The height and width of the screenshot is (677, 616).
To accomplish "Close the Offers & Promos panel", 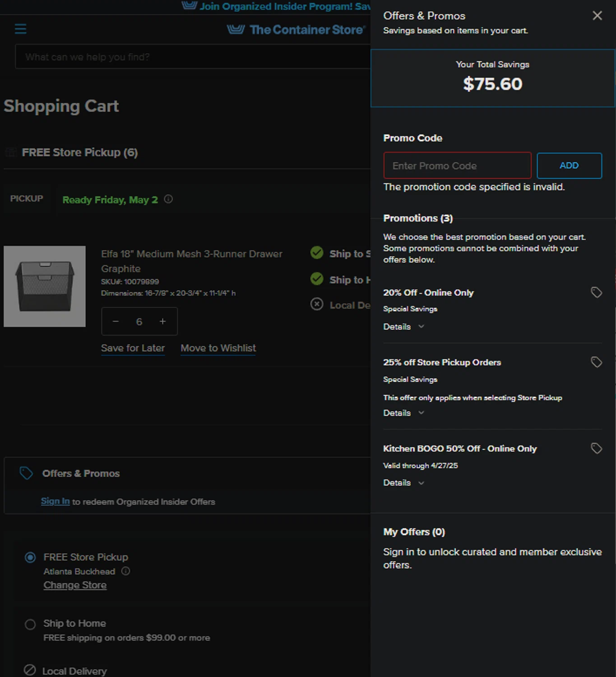I will click(597, 16).
